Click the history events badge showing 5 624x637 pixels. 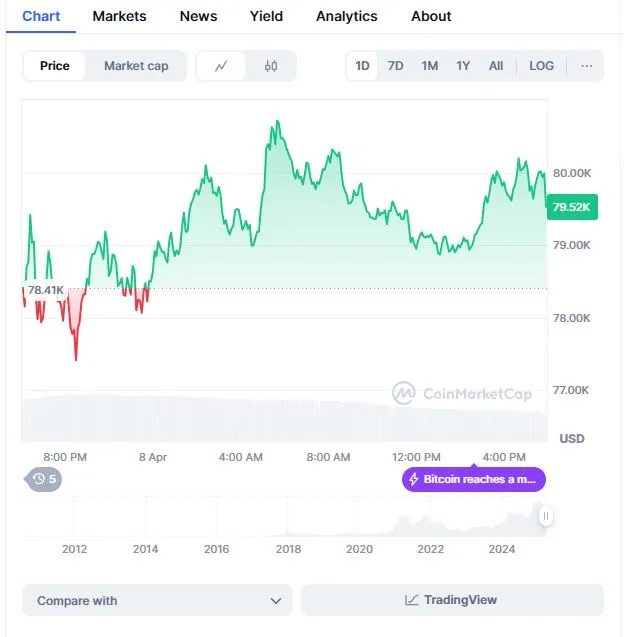[44, 479]
